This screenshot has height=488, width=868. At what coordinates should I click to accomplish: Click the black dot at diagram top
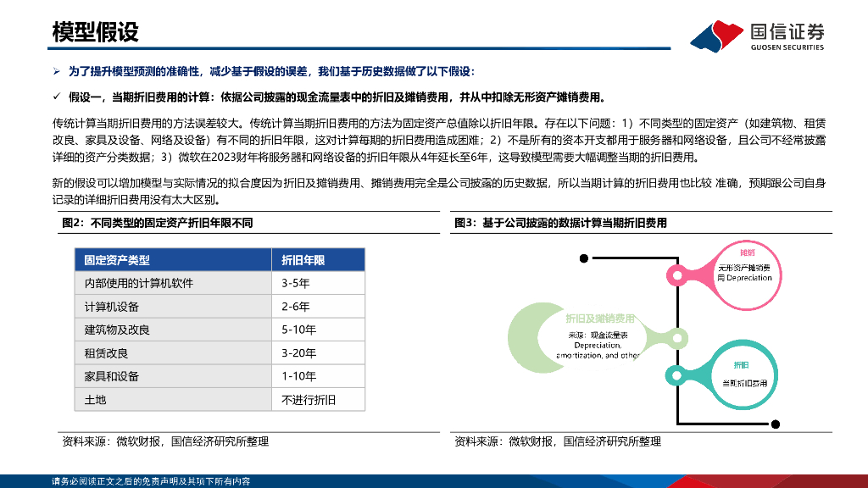pos(583,258)
